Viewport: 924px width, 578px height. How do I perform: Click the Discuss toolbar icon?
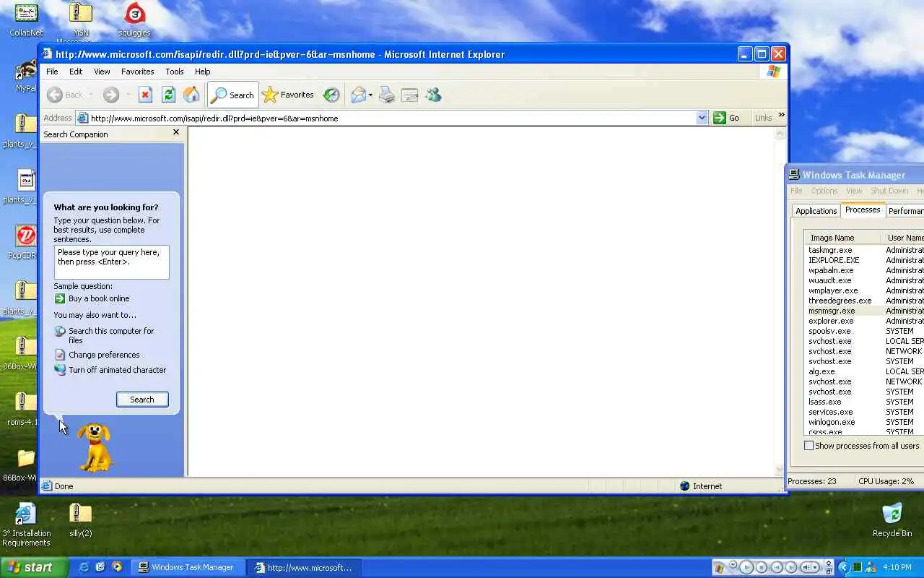click(x=410, y=95)
